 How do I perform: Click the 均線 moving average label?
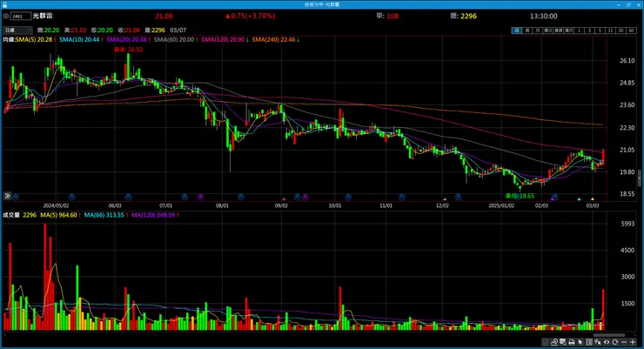tap(9, 40)
